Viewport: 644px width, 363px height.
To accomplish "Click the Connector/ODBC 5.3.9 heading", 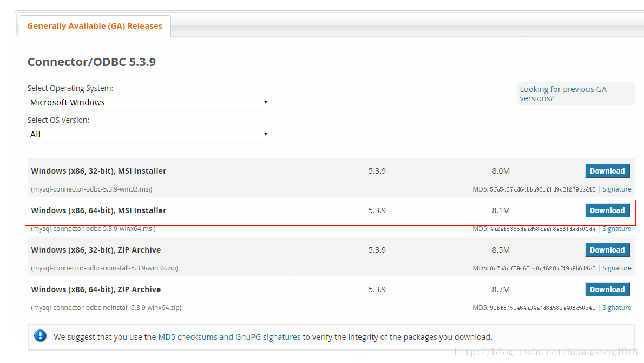I will point(91,62).
